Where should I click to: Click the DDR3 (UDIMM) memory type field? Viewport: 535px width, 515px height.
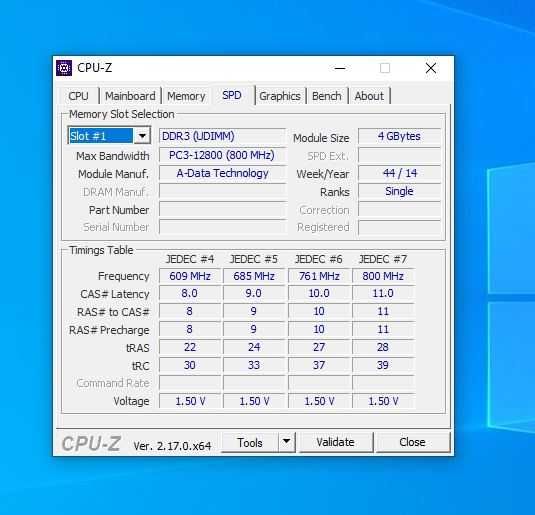(x=222, y=136)
